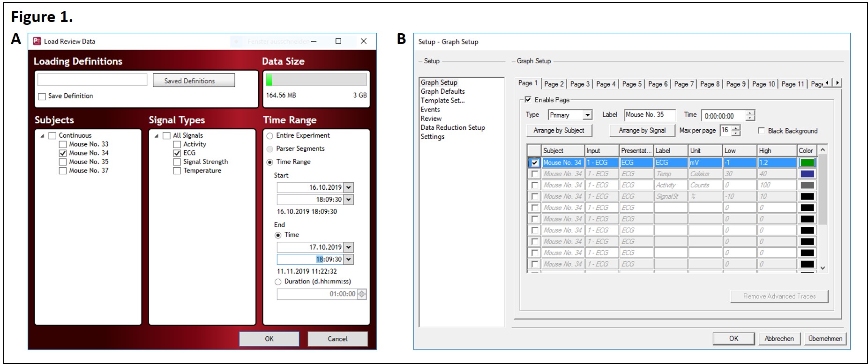Click the Label field showing Mouse No. 35
Image resolution: width=868 pixels, height=364 pixels.
point(650,115)
